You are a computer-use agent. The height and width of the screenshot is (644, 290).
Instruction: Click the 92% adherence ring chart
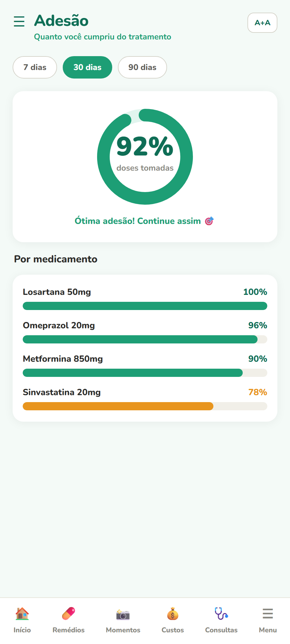[145, 157]
